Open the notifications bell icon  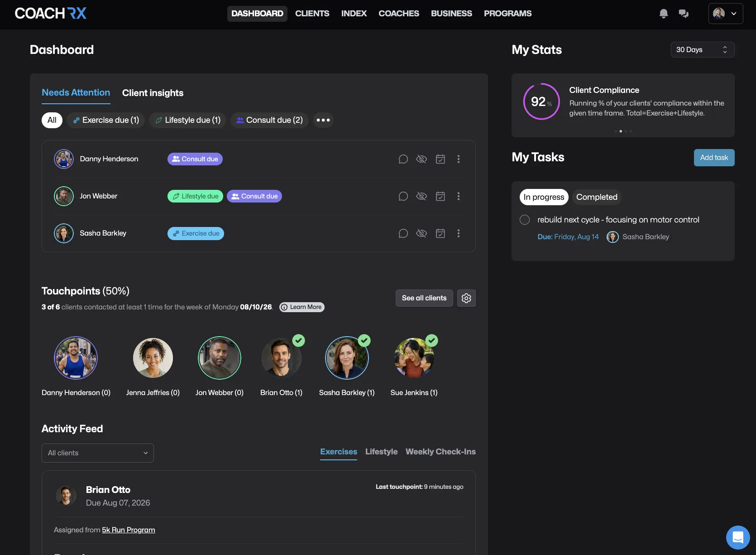664,14
